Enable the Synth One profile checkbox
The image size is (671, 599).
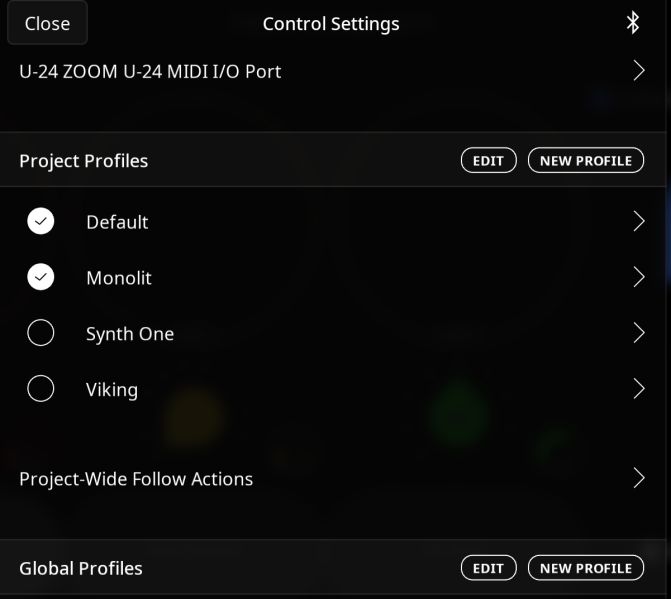click(41, 333)
